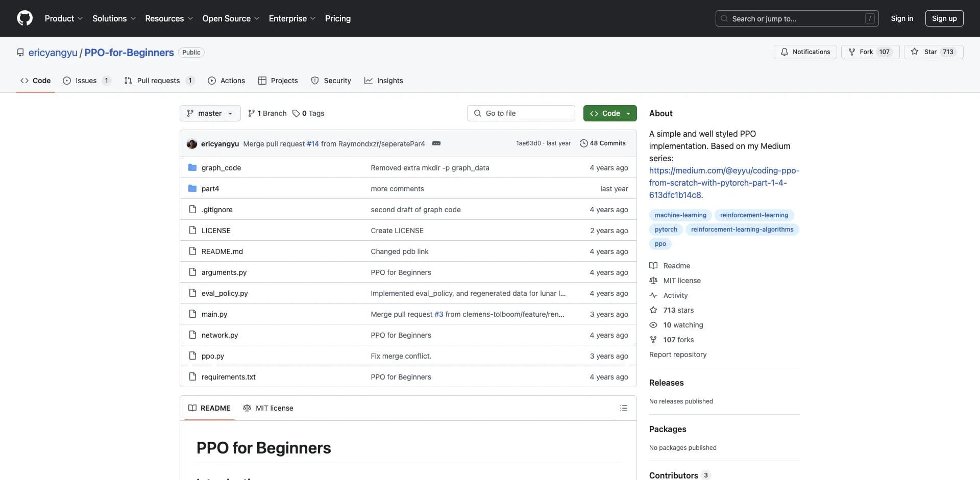Open the Open Source dropdown menu
This screenshot has width=980, height=480.
pyautogui.click(x=231, y=18)
